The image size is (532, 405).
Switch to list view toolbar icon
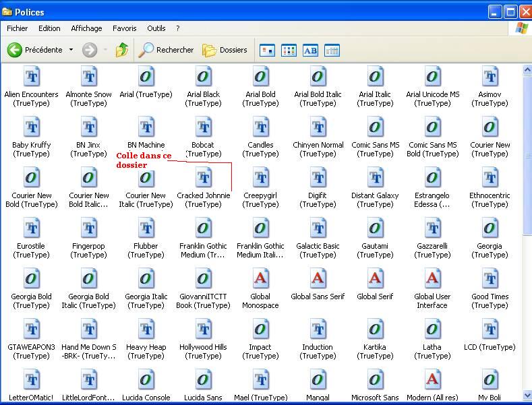(x=289, y=51)
